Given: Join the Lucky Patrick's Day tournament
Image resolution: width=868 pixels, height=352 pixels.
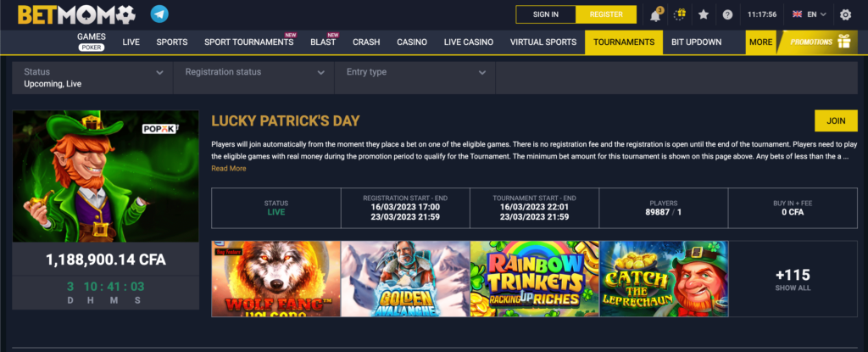Looking at the screenshot, I should pyautogui.click(x=836, y=120).
